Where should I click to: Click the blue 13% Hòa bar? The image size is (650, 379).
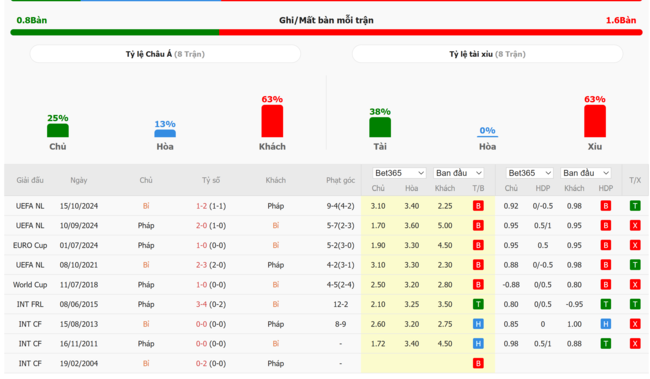[165, 134]
